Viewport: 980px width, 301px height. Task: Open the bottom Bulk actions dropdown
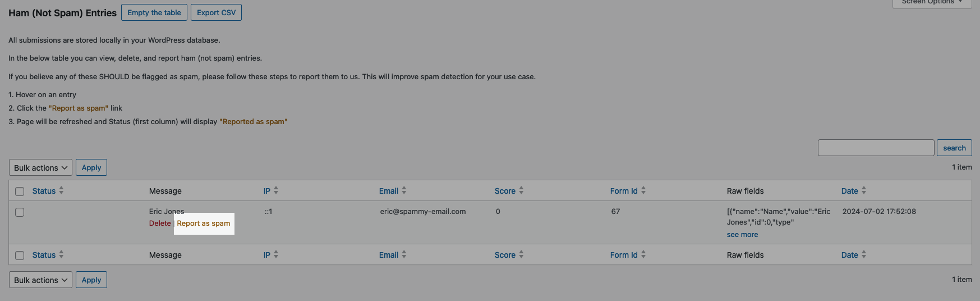point(40,280)
